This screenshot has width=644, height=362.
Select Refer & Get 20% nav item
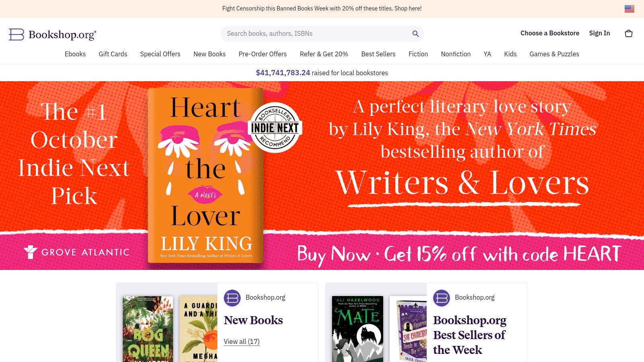pyautogui.click(x=324, y=54)
